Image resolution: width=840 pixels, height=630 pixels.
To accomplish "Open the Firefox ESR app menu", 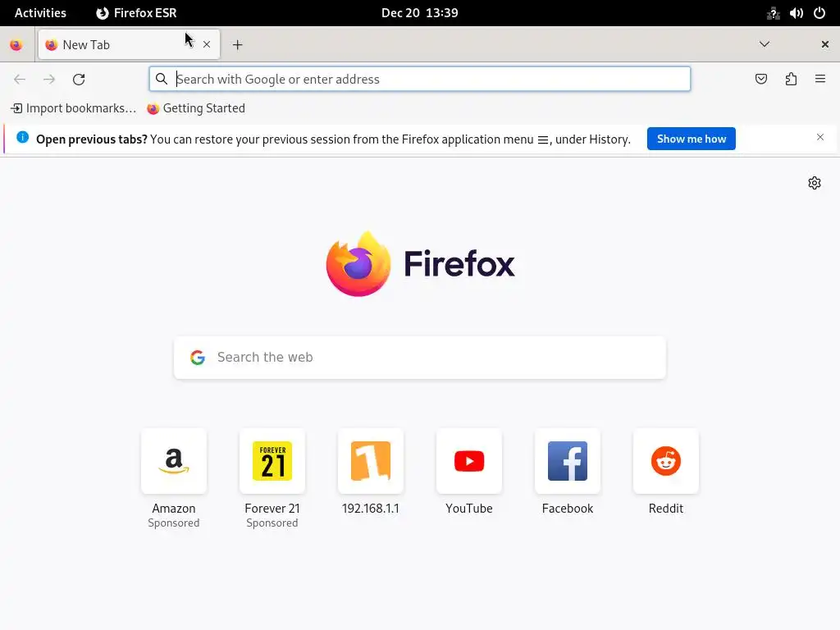I will (136, 13).
